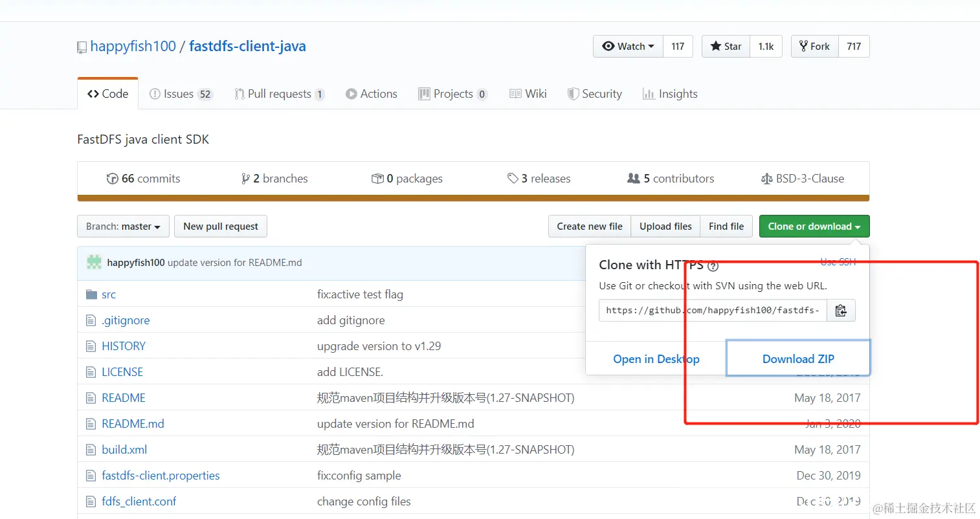Open the Insights tab
Viewport: 980px width, 519px height.
point(670,94)
